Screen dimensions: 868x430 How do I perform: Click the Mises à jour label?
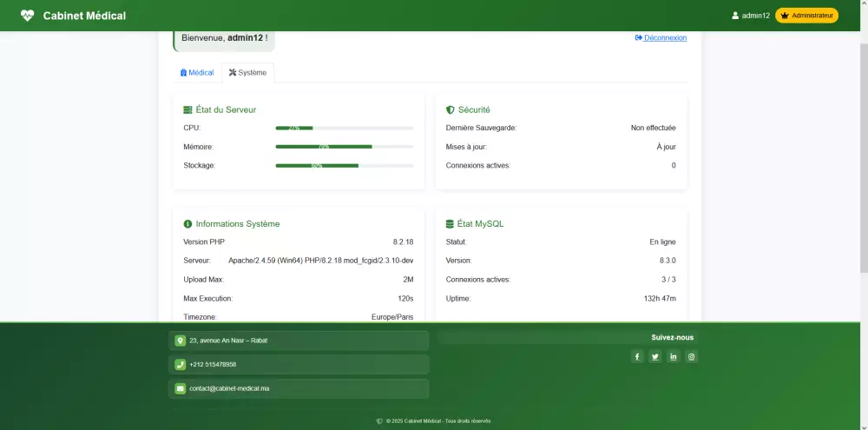pyautogui.click(x=466, y=147)
